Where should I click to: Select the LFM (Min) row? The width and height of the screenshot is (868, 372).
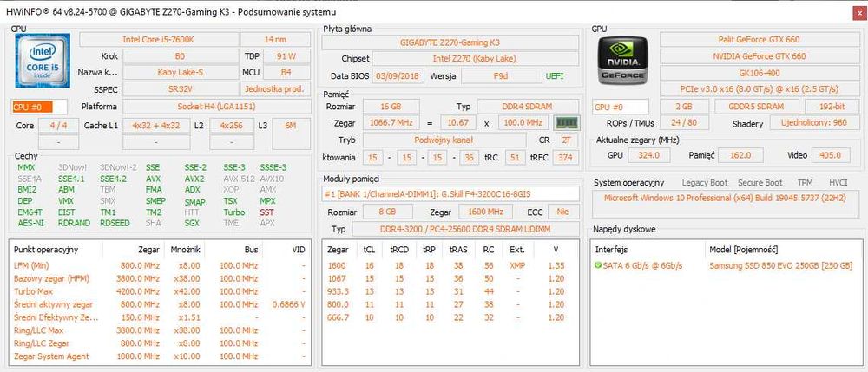pyautogui.click(x=160, y=265)
